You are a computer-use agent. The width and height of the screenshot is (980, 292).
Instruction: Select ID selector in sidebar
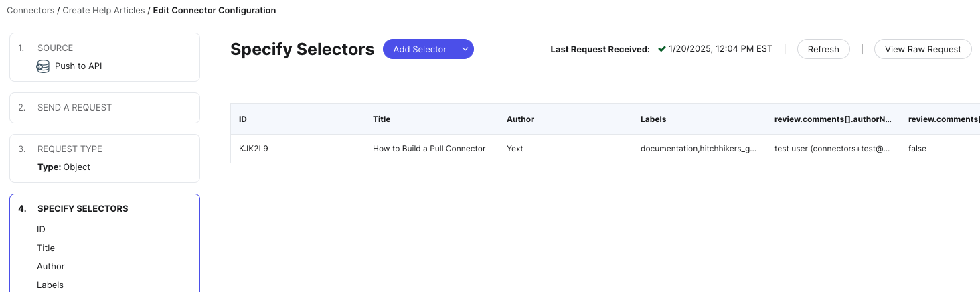(42, 230)
